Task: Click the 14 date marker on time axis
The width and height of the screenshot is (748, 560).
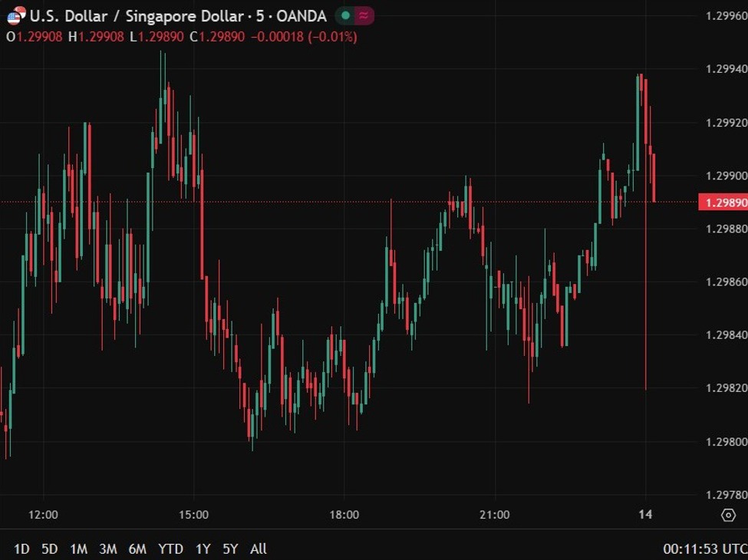Action: [x=645, y=515]
